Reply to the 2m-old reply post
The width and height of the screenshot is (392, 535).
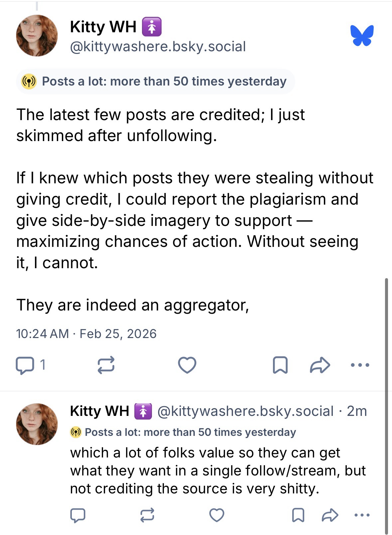click(x=78, y=515)
